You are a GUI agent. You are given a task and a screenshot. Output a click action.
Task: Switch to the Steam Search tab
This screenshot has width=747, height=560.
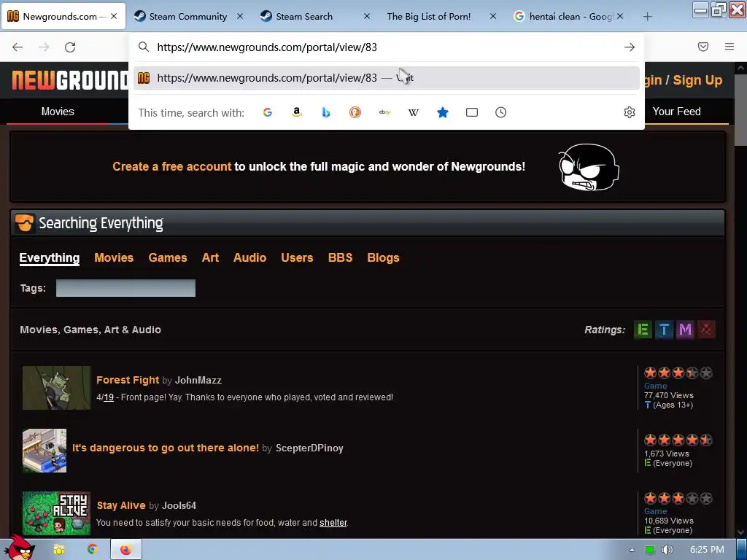point(315,17)
